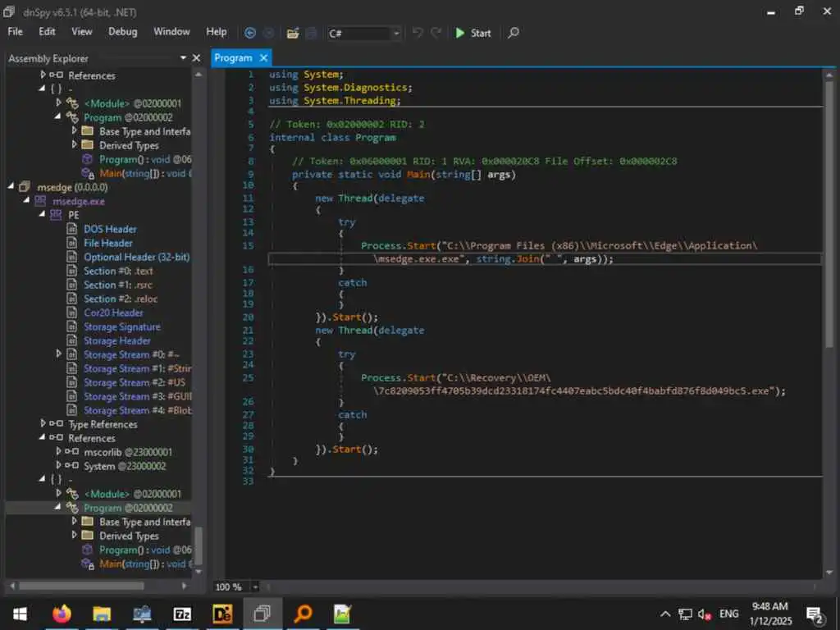This screenshot has height=630, width=840.
Task: Select Section #2: .reloc tree item
Action: (x=121, y=299)
